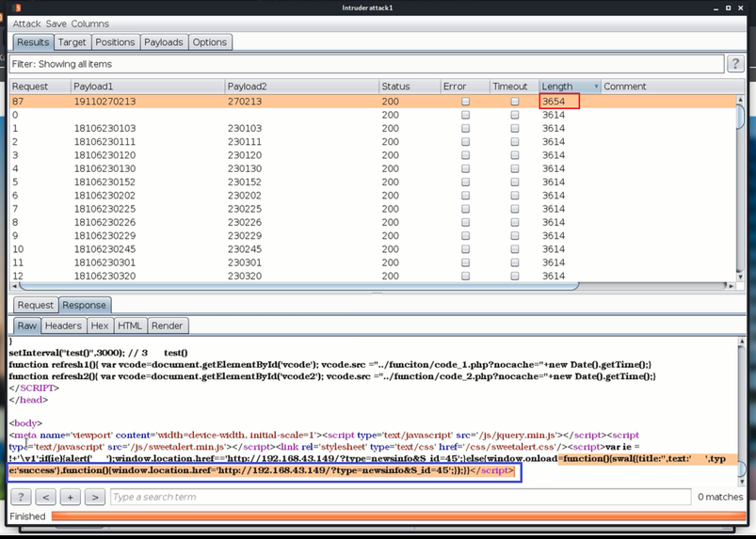
Task: Click response pane scroll up arrow
Action: click(742, 341)
